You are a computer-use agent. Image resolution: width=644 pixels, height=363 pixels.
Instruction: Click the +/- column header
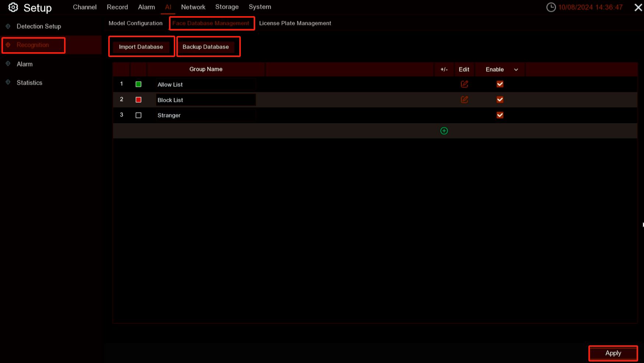click(444, 69)
